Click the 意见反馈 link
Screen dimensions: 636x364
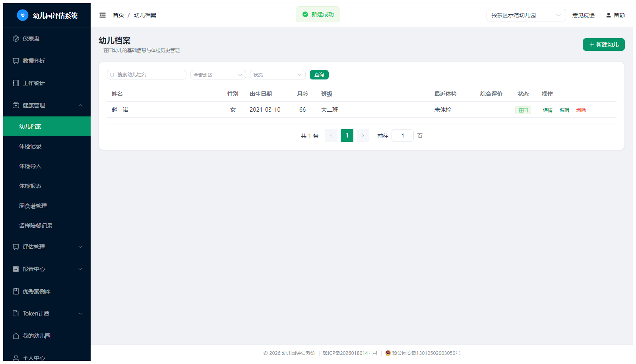point(584,15)
